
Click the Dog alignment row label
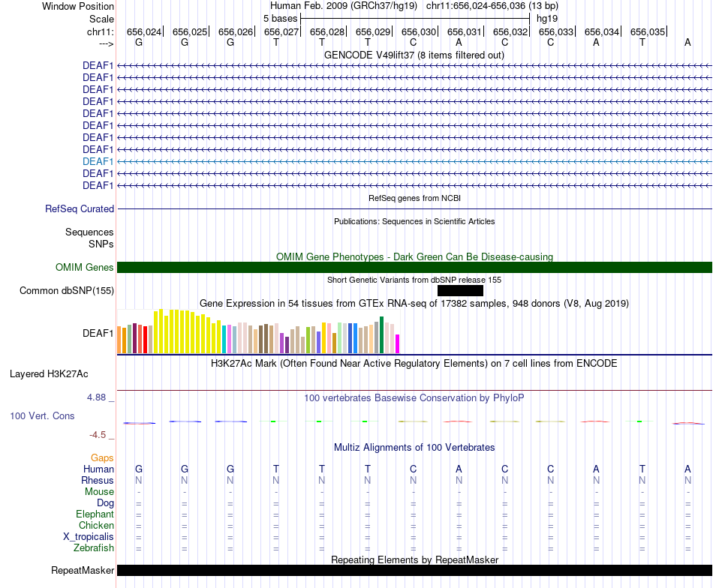[105, 502]
